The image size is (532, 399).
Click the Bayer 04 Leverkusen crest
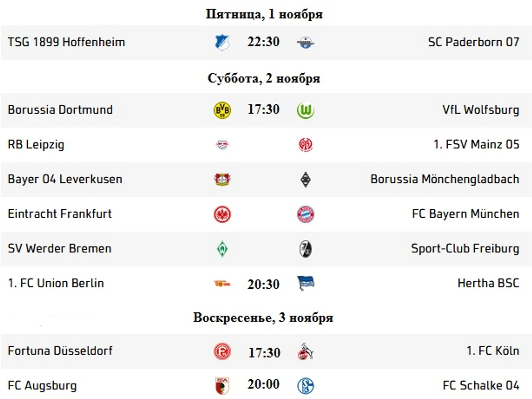point(222,179)
